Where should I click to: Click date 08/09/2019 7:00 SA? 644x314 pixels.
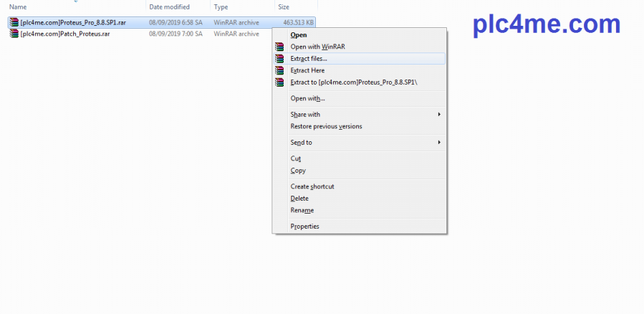pyautogui.click(x=176, y=34)
